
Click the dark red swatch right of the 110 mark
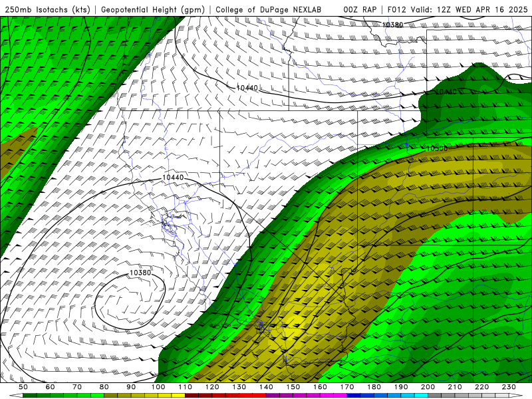[192, 396]
